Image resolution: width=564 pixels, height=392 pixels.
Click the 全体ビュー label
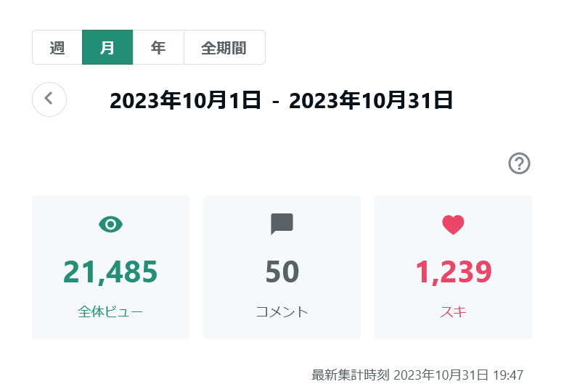coord(110,312)
